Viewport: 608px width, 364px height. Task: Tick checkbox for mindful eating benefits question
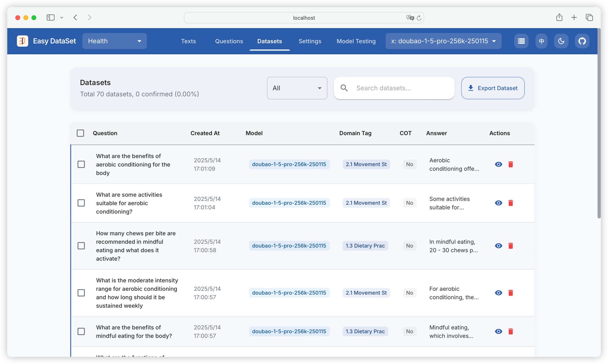pos(81,332)
